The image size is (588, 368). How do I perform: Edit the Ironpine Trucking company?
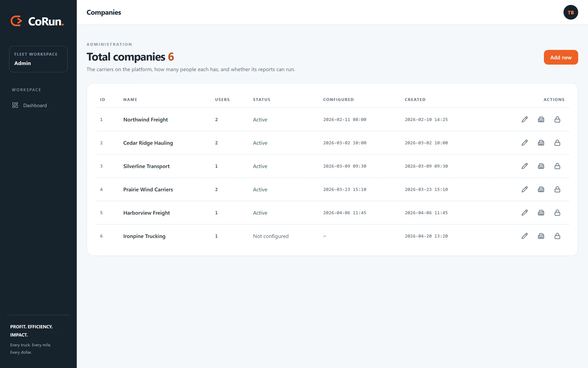click(525, 236)
